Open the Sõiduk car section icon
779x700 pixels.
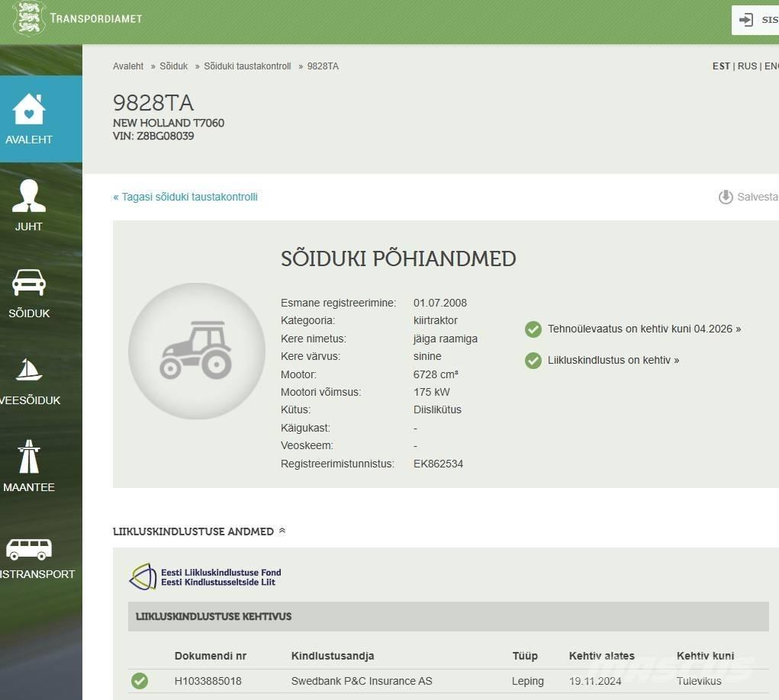(x=29, y=282)
